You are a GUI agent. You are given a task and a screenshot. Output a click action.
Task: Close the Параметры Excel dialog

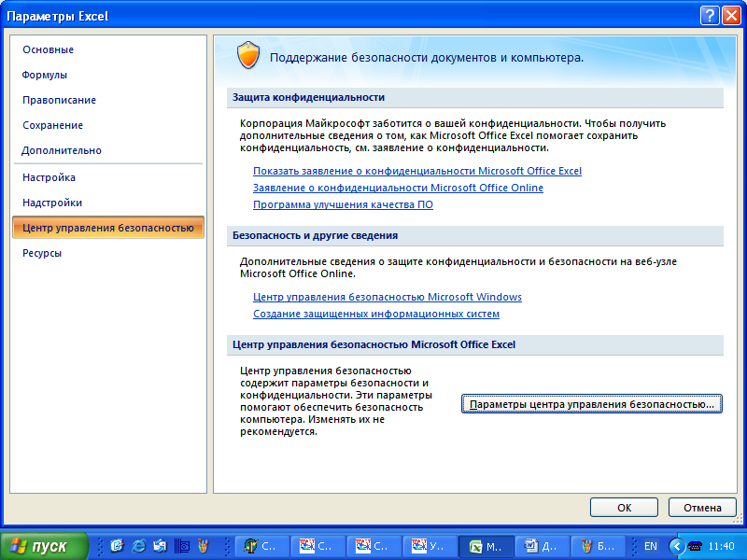[x=731, y=16]
